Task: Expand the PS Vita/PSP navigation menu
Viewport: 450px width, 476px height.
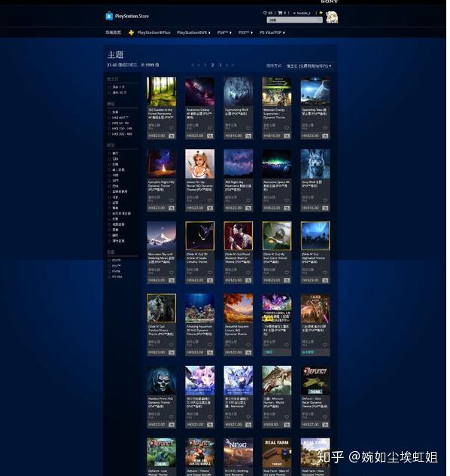Action: pos(272,32)
